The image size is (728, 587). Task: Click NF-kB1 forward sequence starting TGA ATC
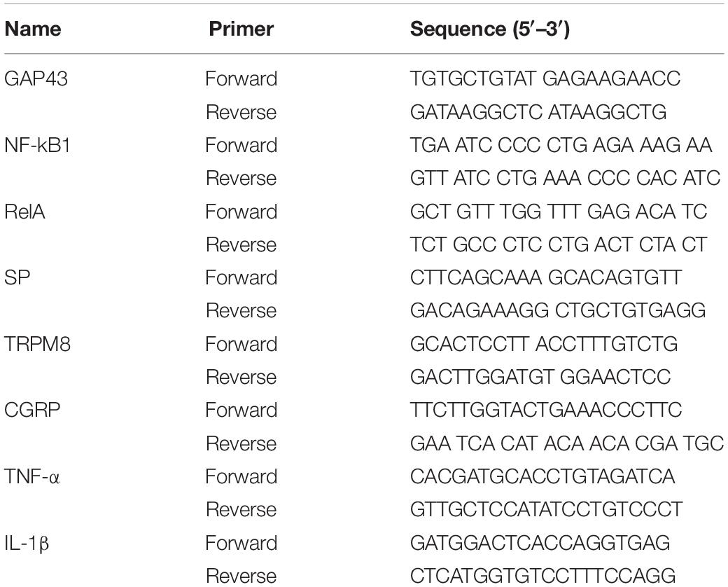coord(561,145)
